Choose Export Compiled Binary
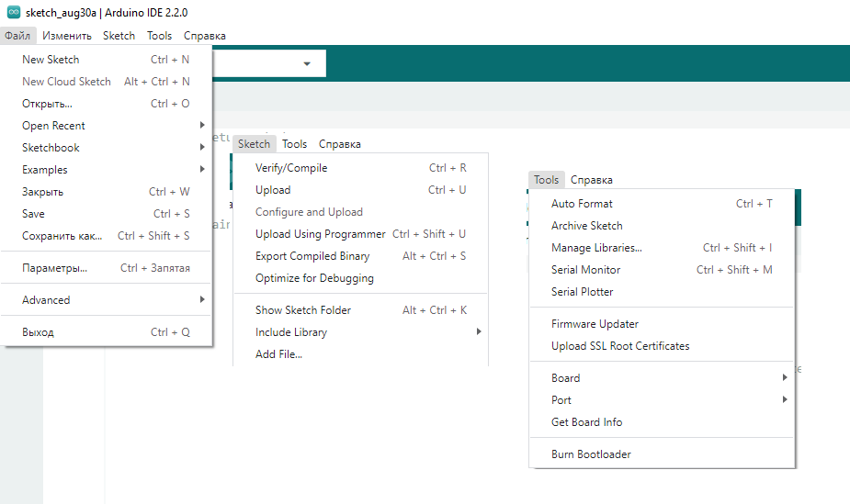The height and width of the screenshot is (504, 850). (x=361, y=256)
